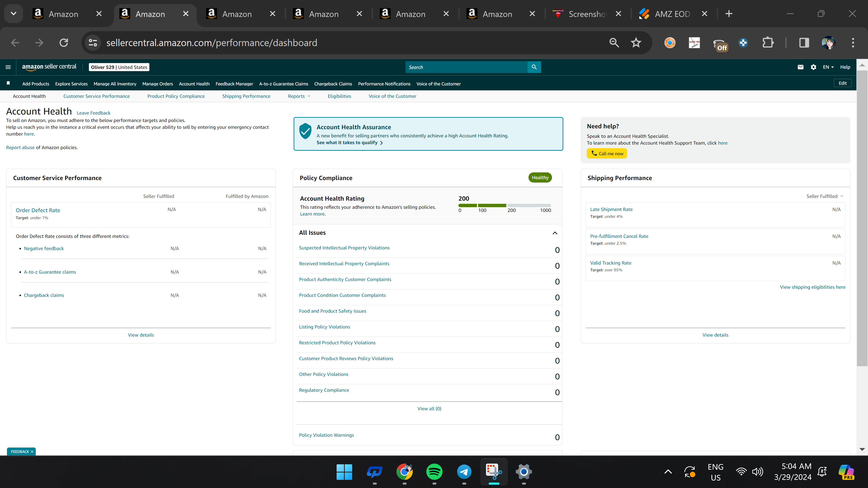The width and height of the screenshot is (868, 488).
Task: Switch to Customer Service Performance tab
Action: [x=96, y=96]
